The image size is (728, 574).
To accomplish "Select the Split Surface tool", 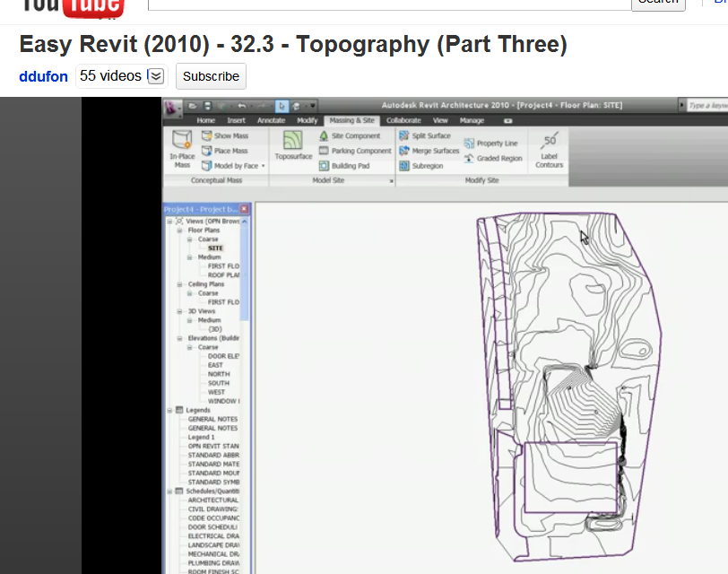I will (425, 135).
